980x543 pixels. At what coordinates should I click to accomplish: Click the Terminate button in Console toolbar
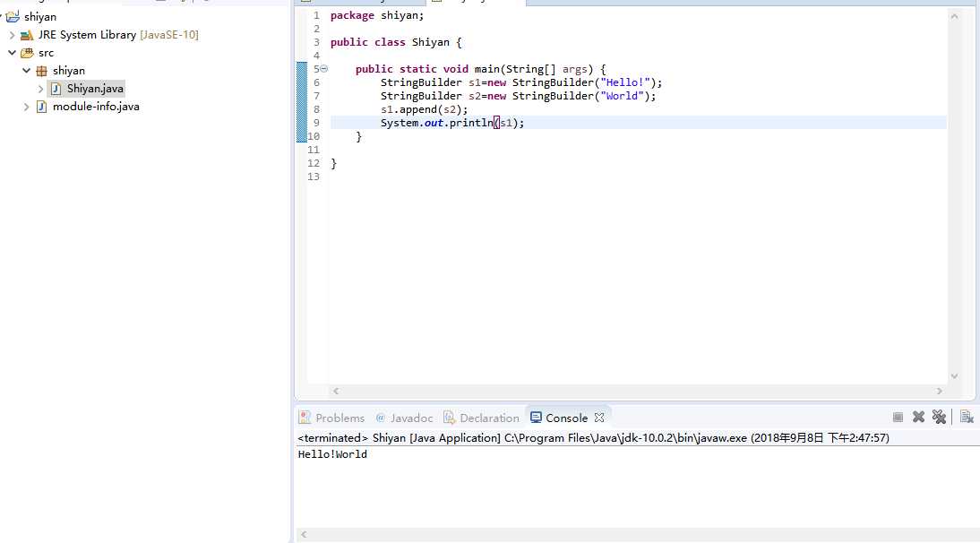[898, 418]
